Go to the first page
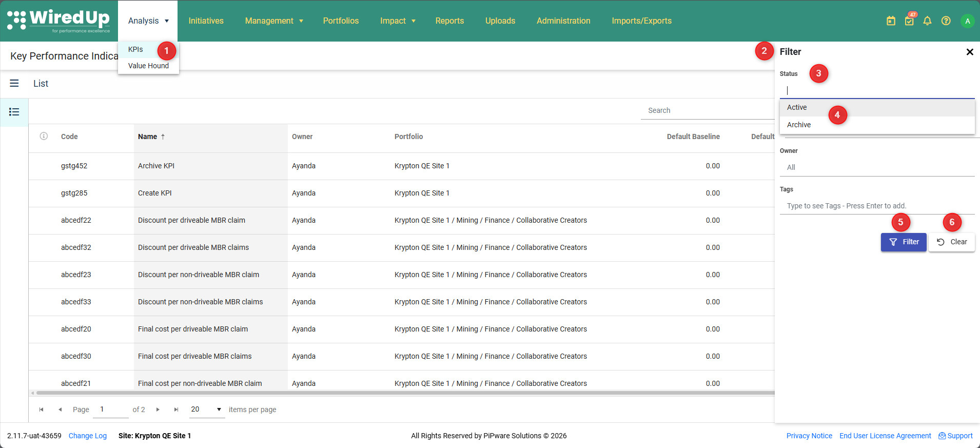This screenshot has width=980, height=448. (42, 410)
